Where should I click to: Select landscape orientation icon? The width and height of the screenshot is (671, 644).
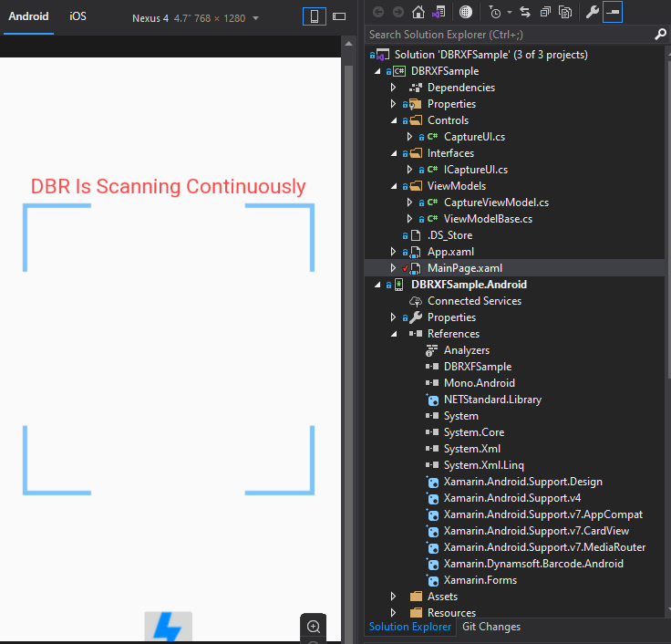pos(339,16)
